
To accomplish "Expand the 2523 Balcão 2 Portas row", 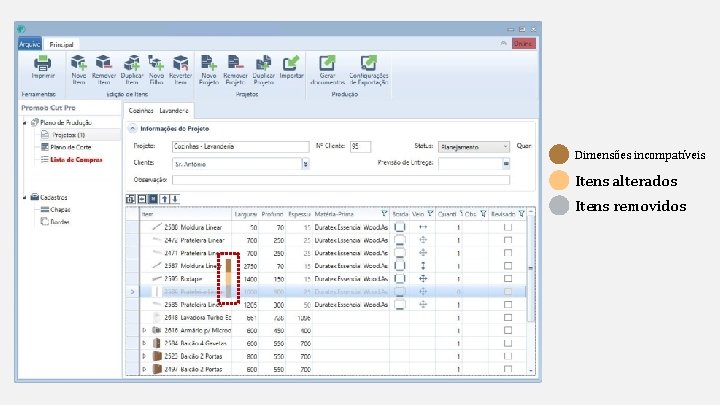I will (144, 356).
